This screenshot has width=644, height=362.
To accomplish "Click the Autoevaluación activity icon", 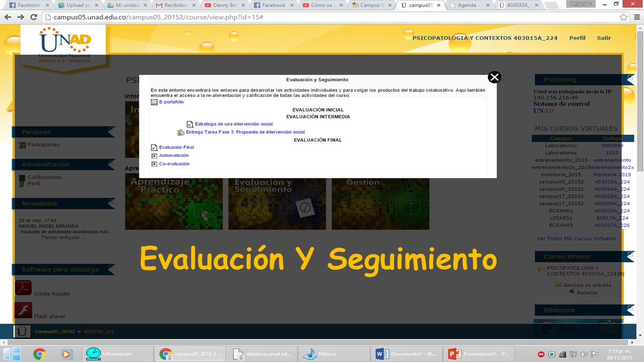I will [154, 156].
